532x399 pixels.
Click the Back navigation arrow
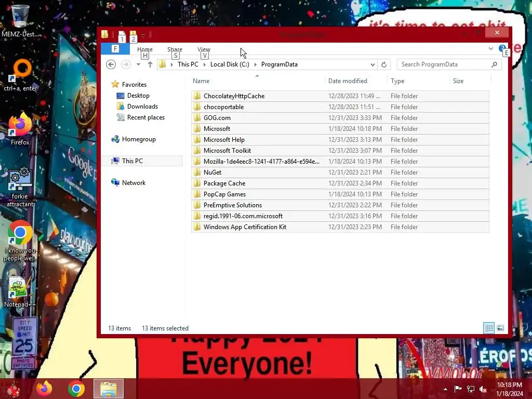[x=111, y=64]
